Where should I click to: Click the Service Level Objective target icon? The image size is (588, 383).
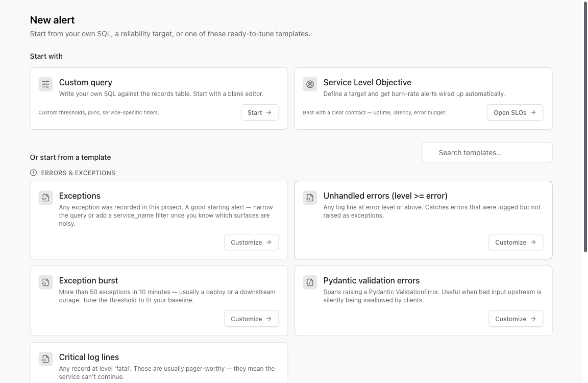310,84
